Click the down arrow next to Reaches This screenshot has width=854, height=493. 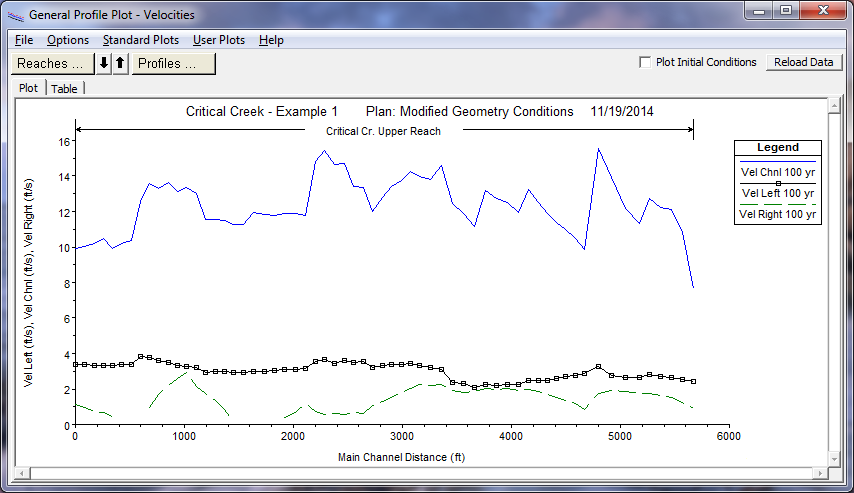tap(104, 64)
